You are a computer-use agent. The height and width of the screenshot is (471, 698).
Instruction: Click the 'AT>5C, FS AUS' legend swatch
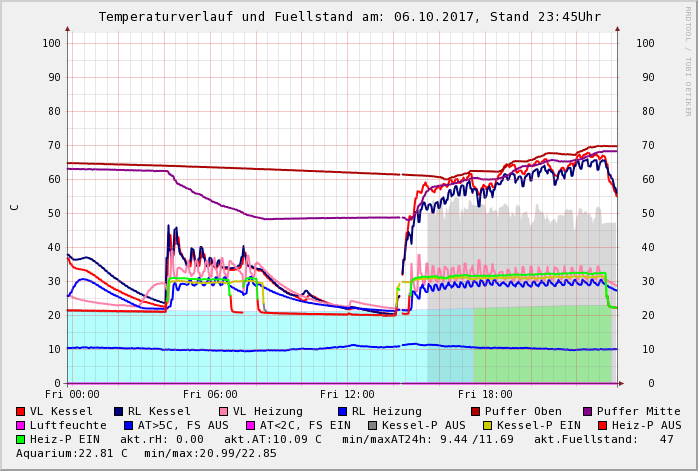(x=128, y=425)
